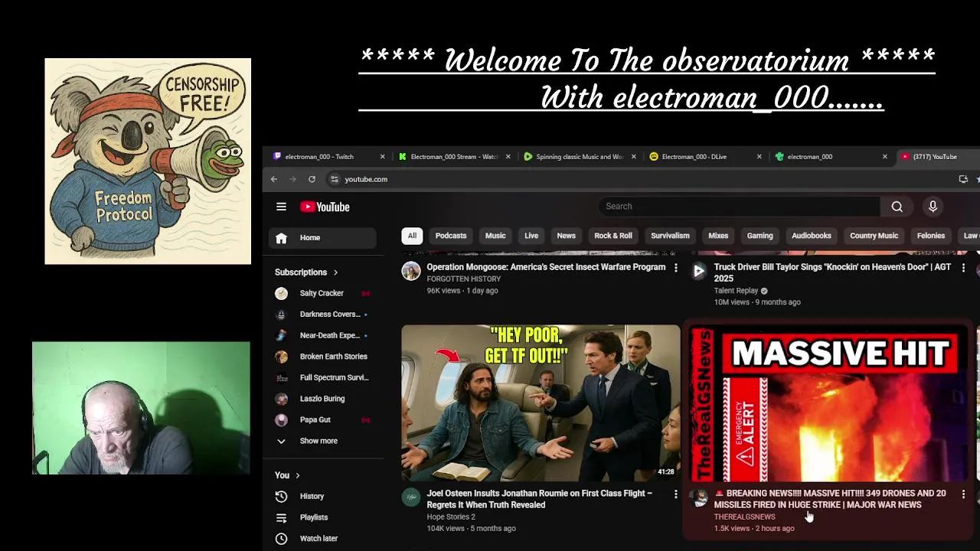
Task: Open Near-Death Expe... channel avatar
Action: [282, 335]
